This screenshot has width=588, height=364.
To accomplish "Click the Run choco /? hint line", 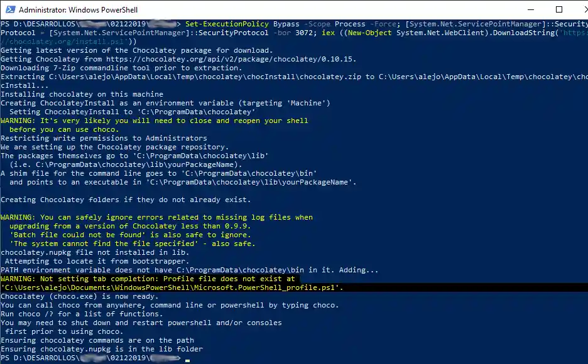I will [x=82, y=313].
